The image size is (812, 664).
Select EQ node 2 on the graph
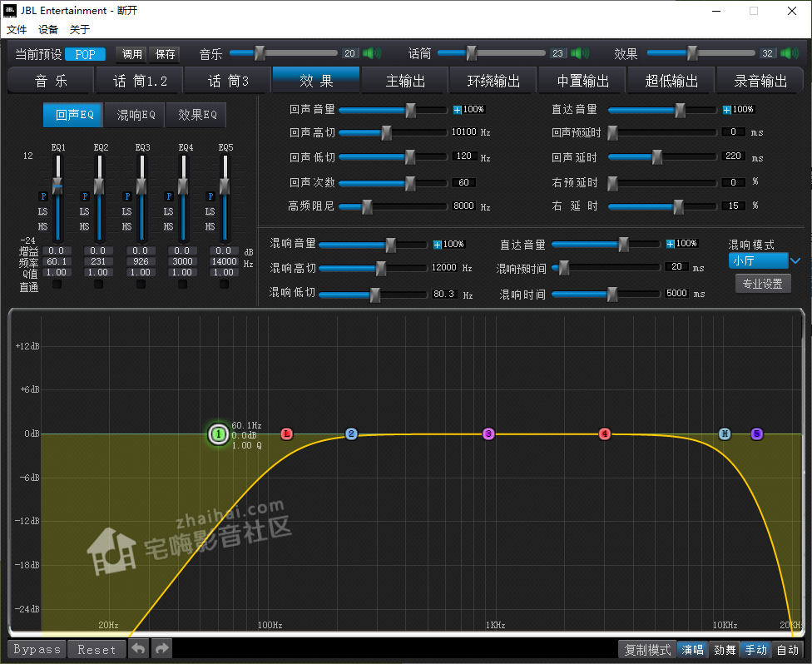[351, 434]
